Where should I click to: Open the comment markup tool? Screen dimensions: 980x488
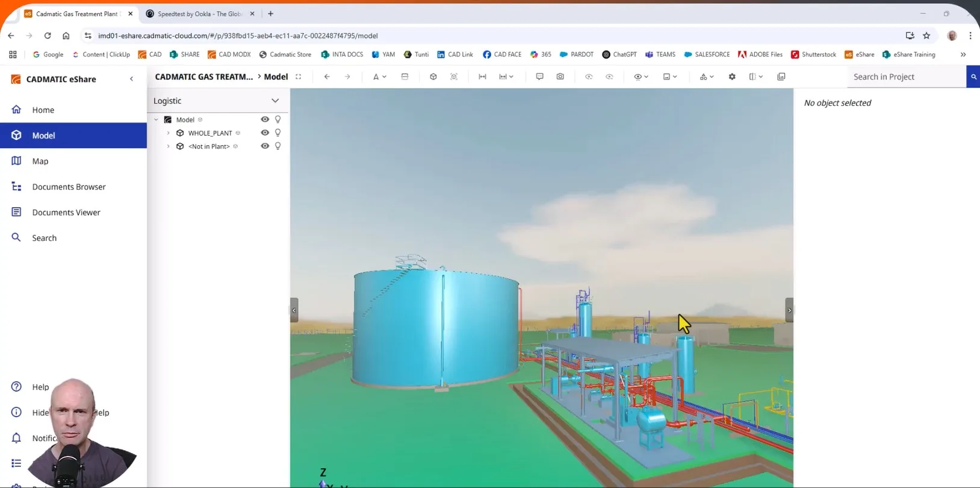tap(539, 77)
